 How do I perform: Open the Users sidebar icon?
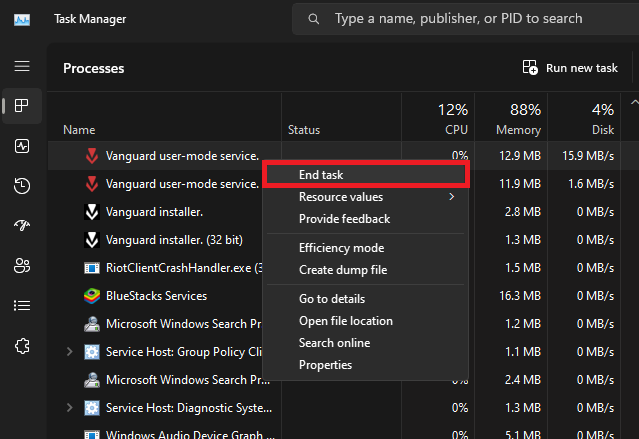(22, 266)
